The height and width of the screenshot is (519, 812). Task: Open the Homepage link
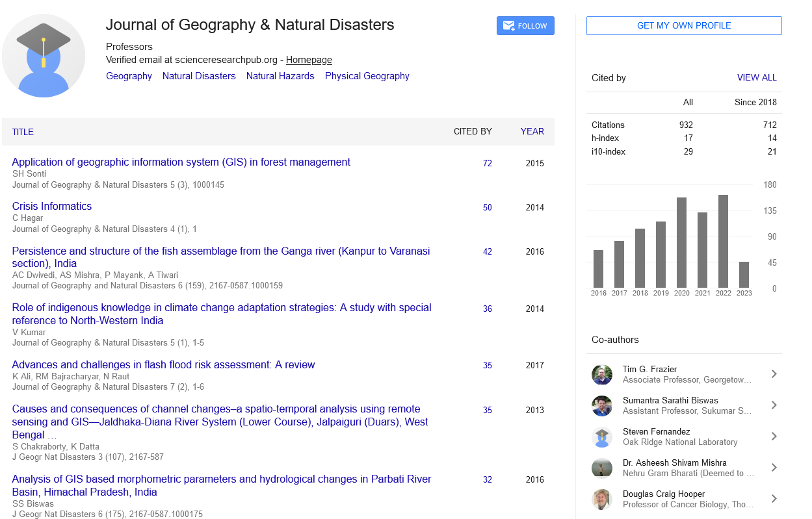[309, 60]
